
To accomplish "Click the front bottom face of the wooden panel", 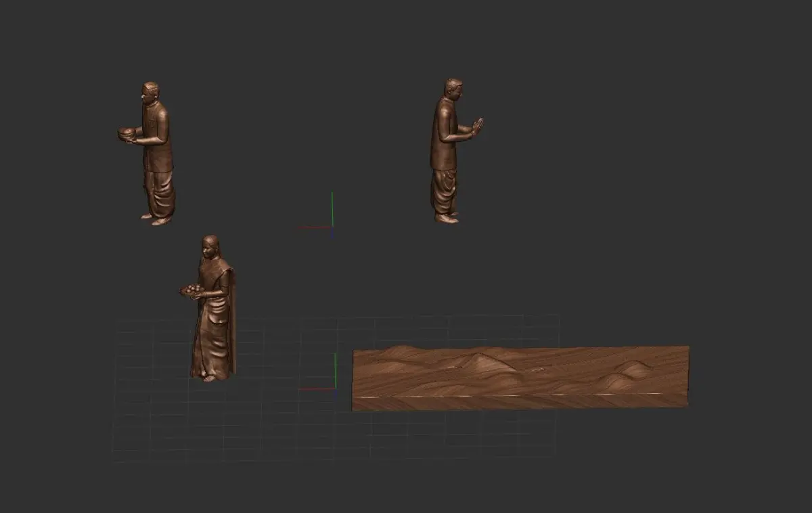I will [520, 402].
